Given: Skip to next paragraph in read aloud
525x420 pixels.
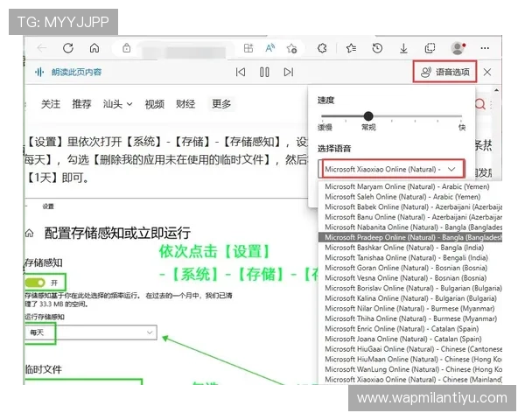Looking at the screenshot, I should click(289, 72).
